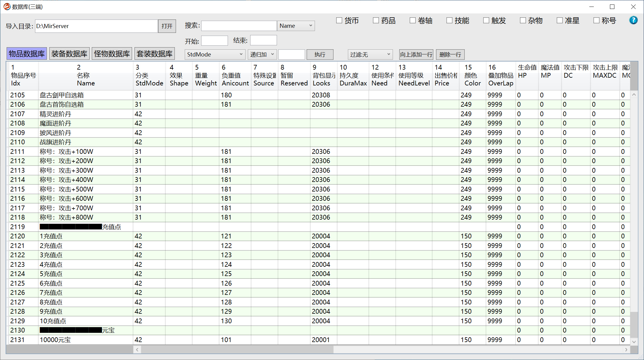Toggle the 准星 checkbox
This screenshot has height=360, width=644.
coord(559,20)
